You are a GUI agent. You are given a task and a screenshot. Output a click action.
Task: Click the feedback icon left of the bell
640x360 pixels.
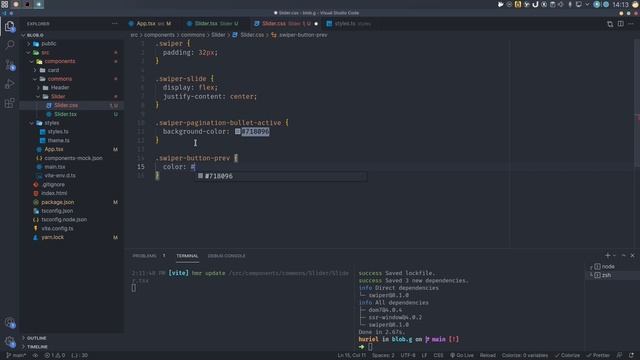[x=619, y=356]
